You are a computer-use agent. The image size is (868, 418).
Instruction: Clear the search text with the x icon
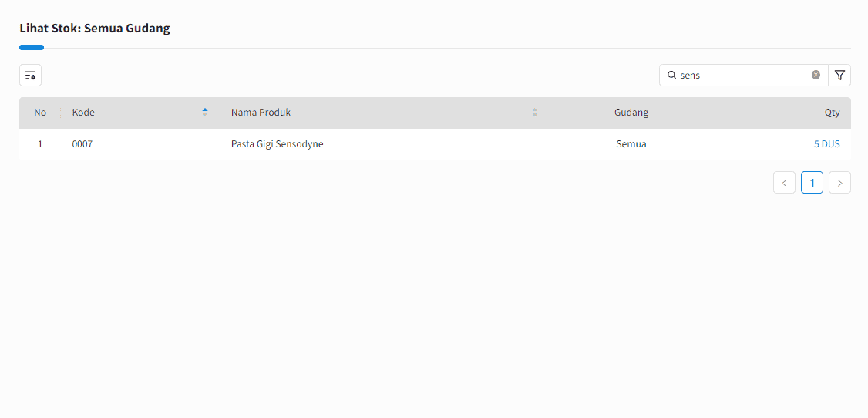[x=816, y=76]
